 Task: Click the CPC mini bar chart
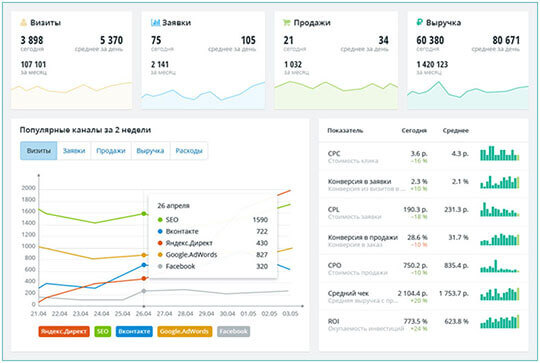500,153
